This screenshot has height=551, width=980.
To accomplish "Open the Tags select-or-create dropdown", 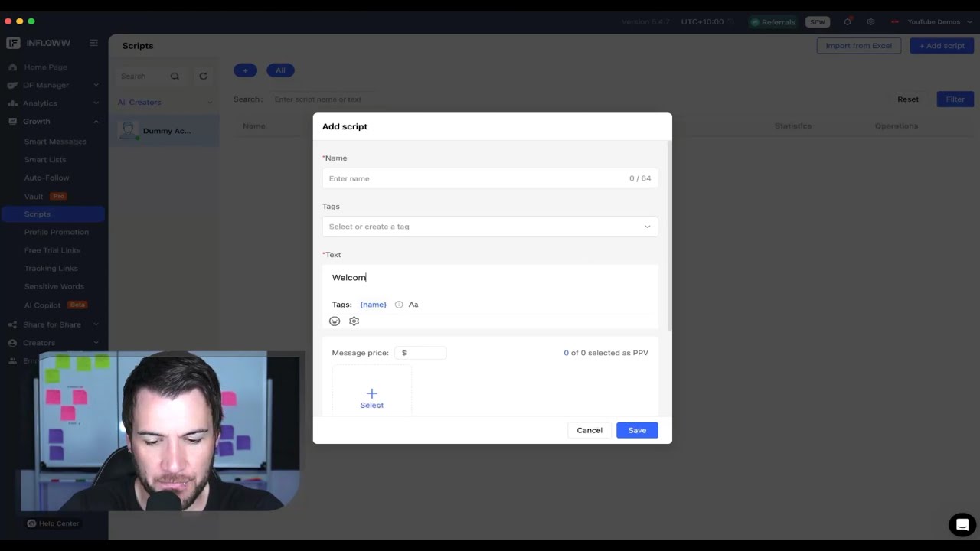I will pos(490,227).
